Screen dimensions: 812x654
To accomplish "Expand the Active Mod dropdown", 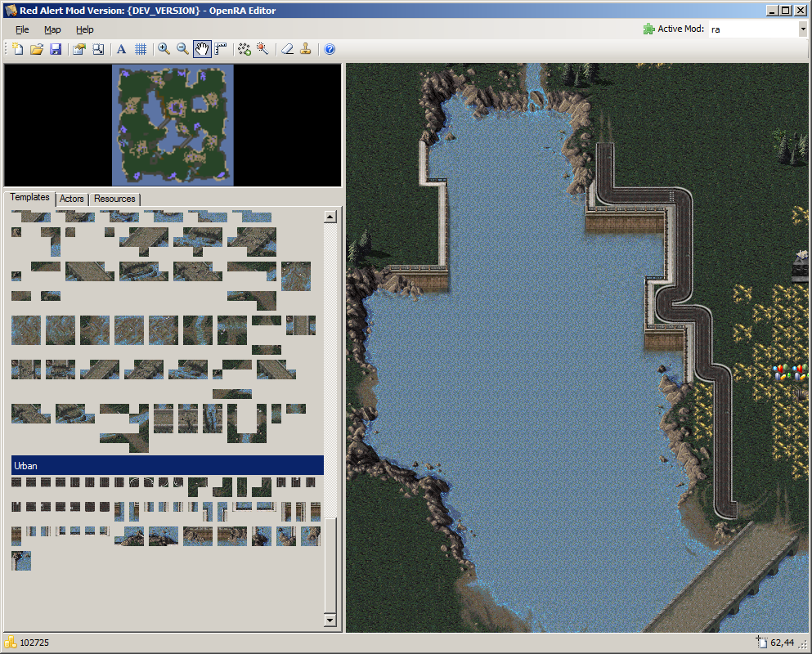I will pyautogui.click(x=803, y=29).
